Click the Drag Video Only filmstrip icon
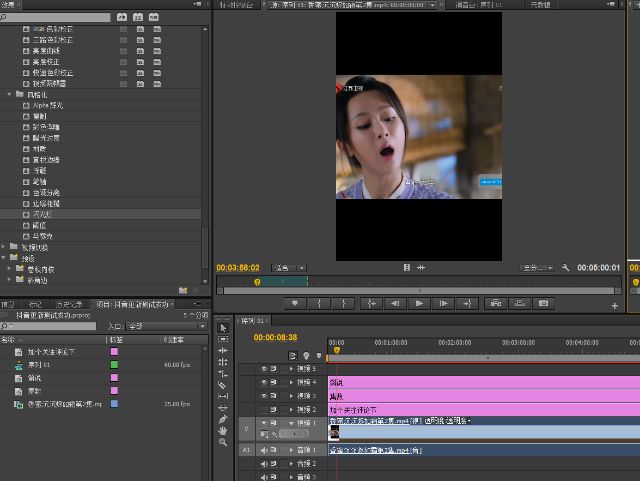Image resolution: width=640 pixels, height=481 pixels. click(407, 267)
